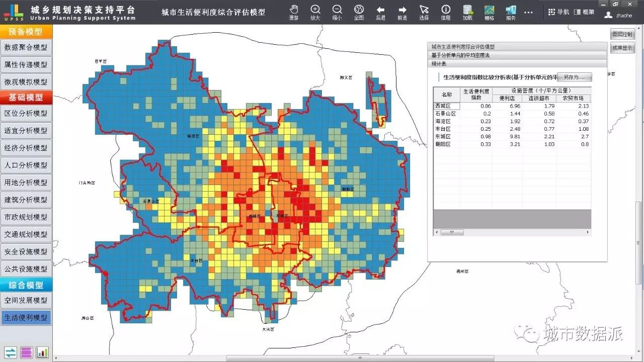Viewport: 644px width, 362px height.
Task: Open the 经济分析模型 model
Action: (26, 148)
